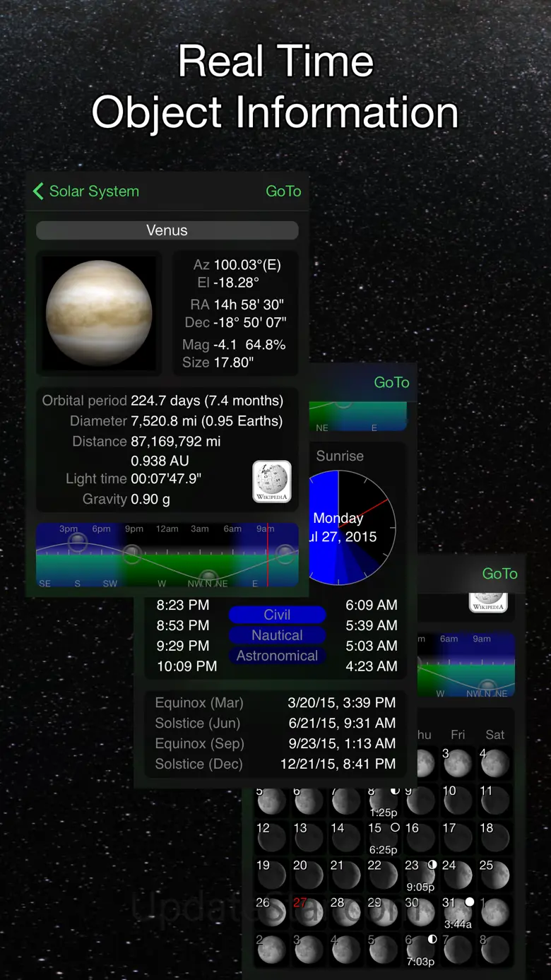Tap the Venus planet image
Image resolution: width=551 pixels, height=980 pixels.
99,313
